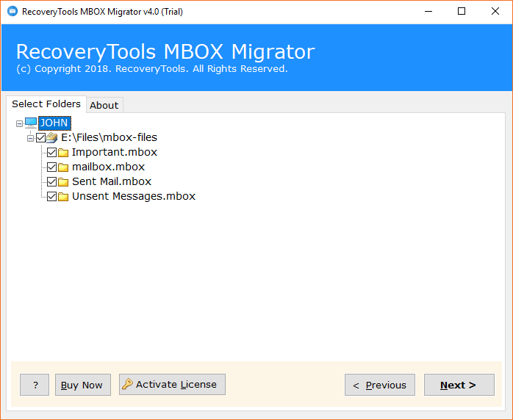Maximize the MBOX Migrator window
Screen dimensions: 513x420
pyautogui.click(x=462, y=12)
